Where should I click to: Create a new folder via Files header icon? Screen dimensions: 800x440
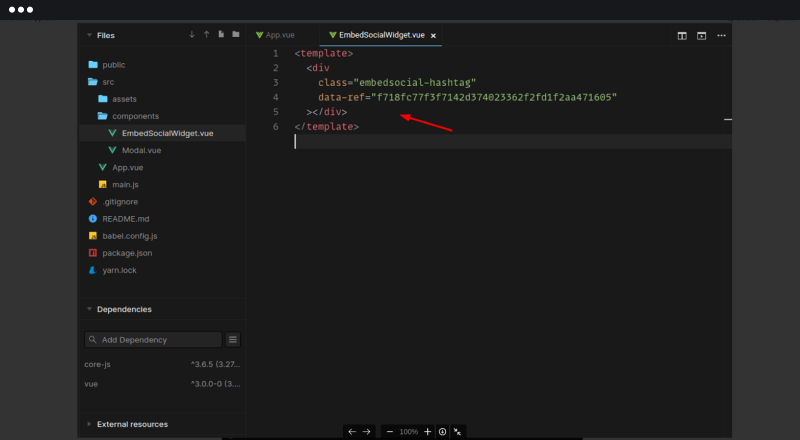click(x=236, y=34)
